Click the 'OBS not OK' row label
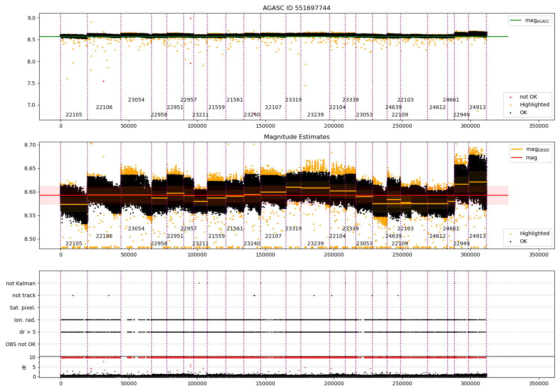Viewport: 560px width, 392px height. click(x=21, y=345)
